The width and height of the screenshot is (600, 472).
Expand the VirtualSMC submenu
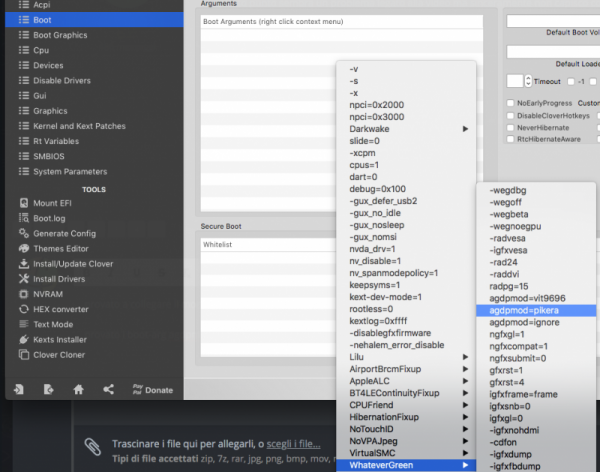pyautogui.click(x=406, y=453)
